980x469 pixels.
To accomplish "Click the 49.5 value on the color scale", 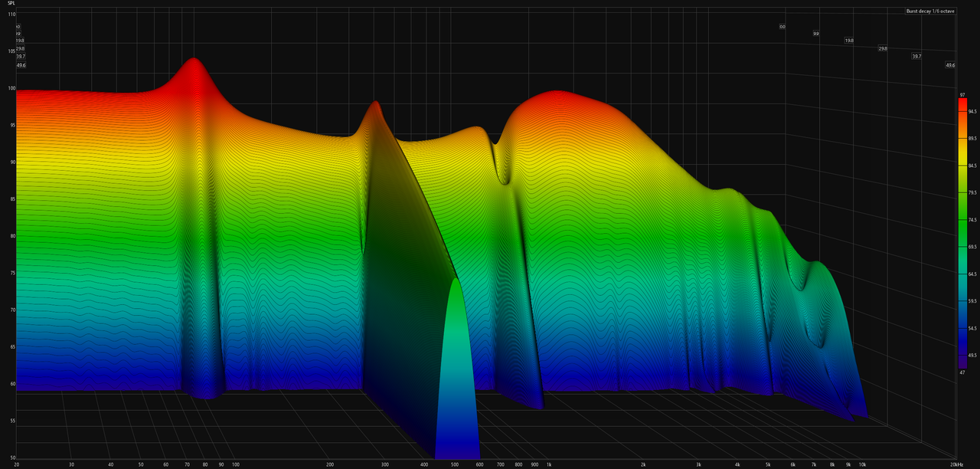I will [x=972, y=356].
